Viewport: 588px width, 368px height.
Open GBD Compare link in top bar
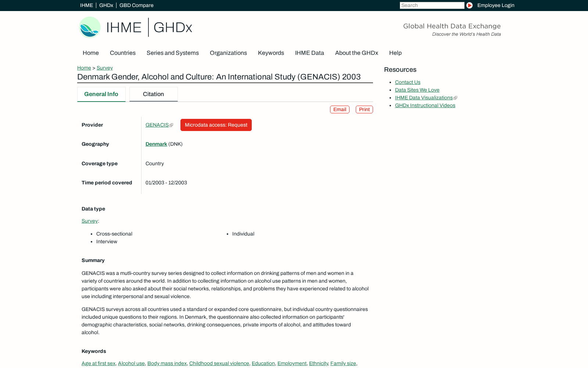click(136, 5)
